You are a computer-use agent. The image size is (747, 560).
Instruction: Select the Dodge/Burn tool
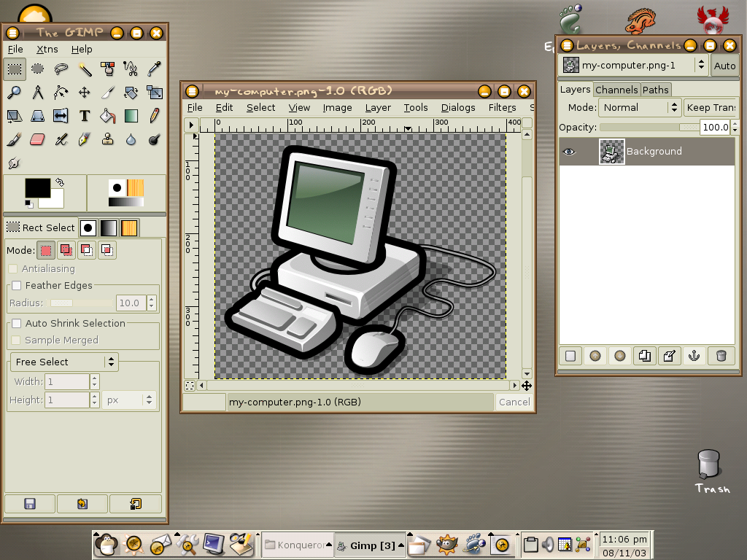point(155,139)
